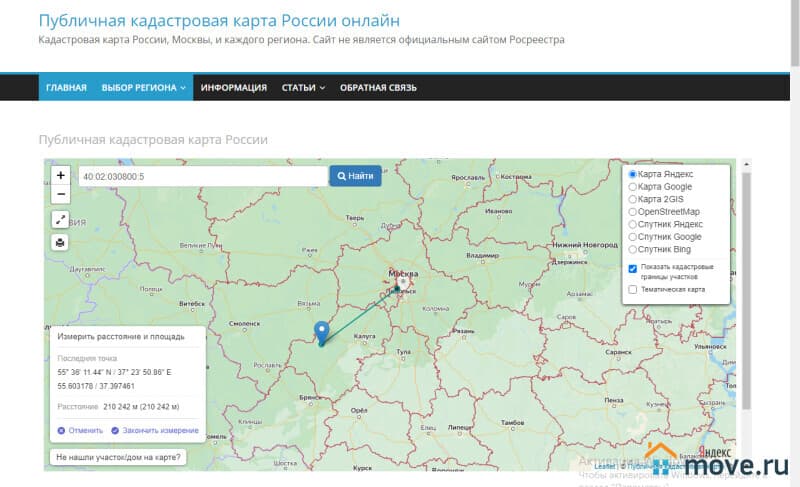The width and height of the screenshot is (800, 487).
Task: Click the print map icon
Action: pyautogui.click(x=61, y=242)
